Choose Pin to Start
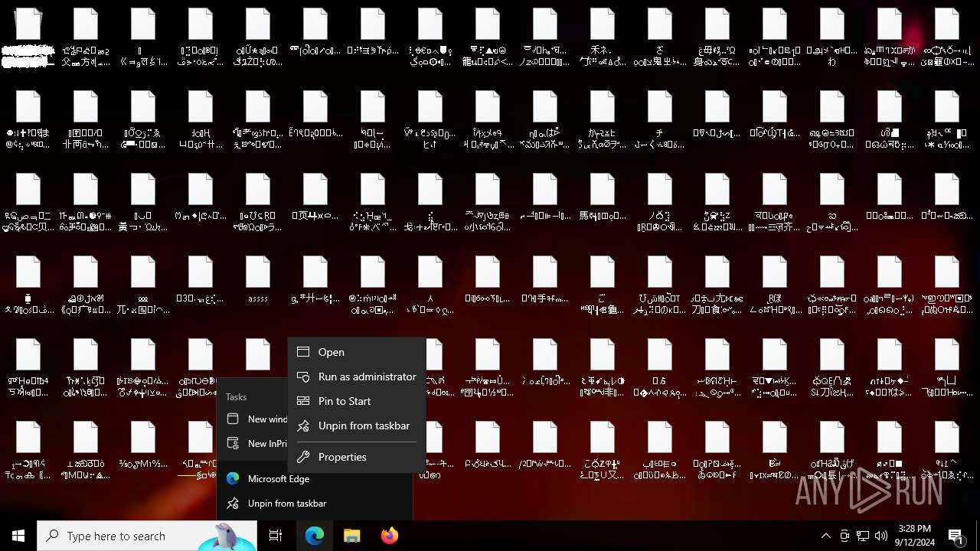Screen dimensions: 980x551 point(357,401)
